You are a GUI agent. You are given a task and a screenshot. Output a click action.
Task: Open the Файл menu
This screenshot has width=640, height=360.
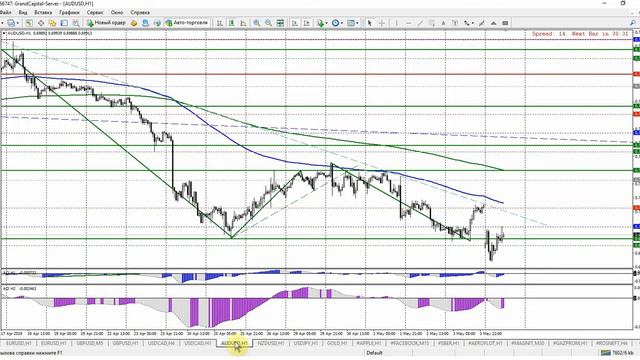(5, 13)
